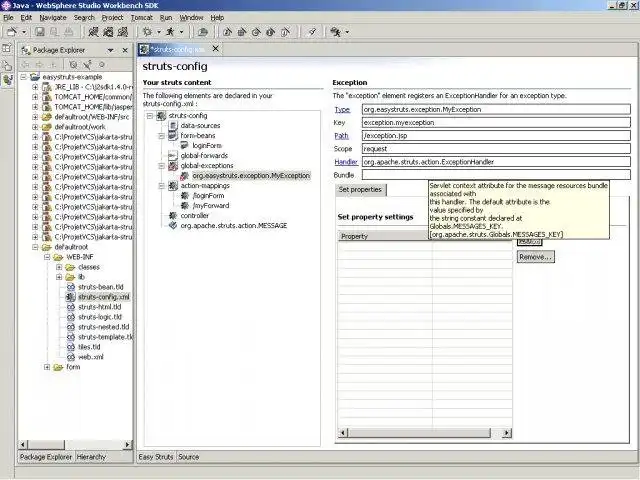Expand the classes folder

(x=59, y=267)
